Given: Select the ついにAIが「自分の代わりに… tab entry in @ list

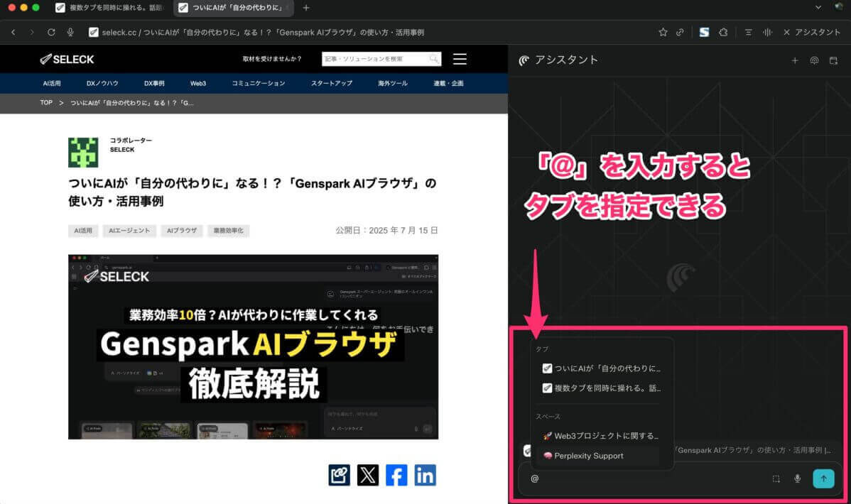Looking at the screenshot, I should [x=602, y=368].
